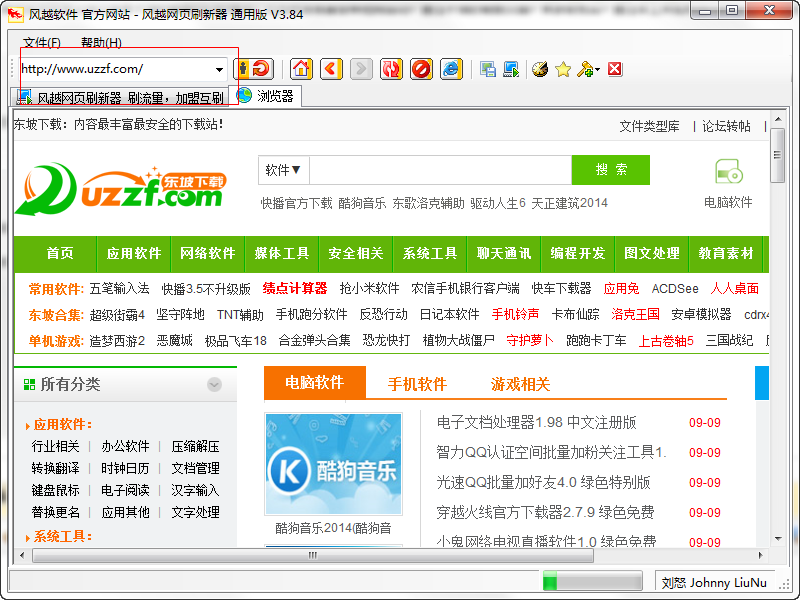Click the globe icon on the 浏览器 tab
The height and width of the screenshot is (600, 800).
pyautogui.click(x=244, y=95)
